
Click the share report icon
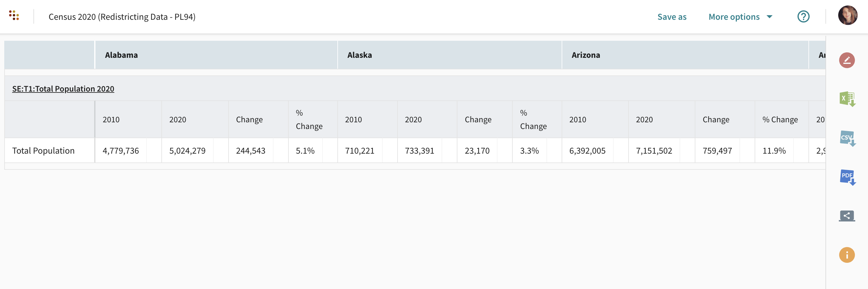coord(846,216)
